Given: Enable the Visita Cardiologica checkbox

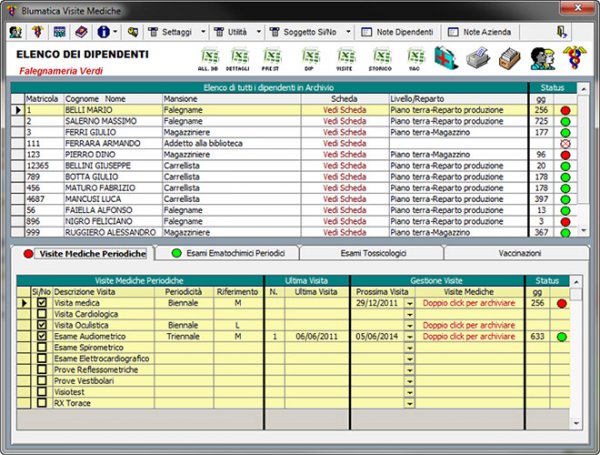Looking at the screenshot, I should pyautogui.click(x=41, y=314).
